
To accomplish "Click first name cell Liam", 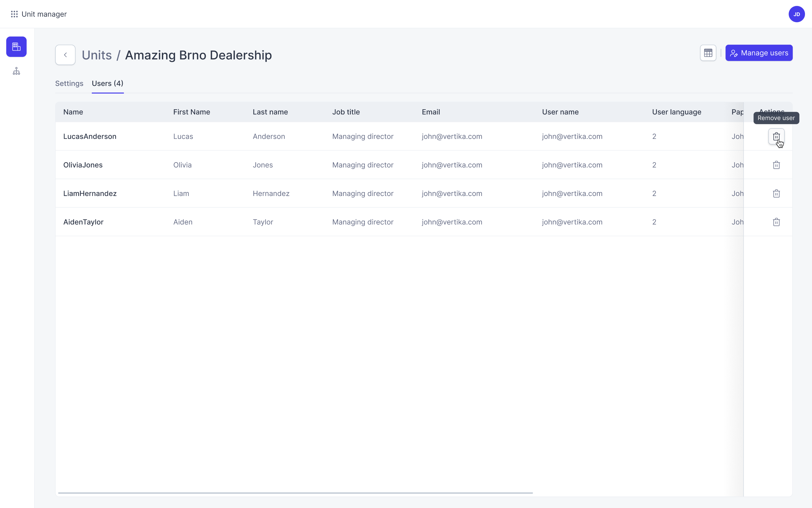I will [181, 193].
